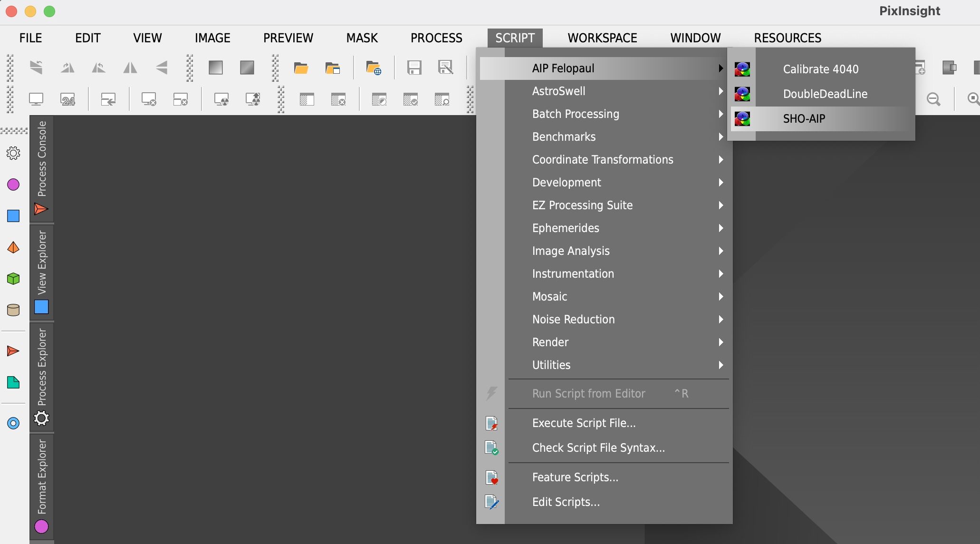This screenshot has width=980, height=544.
Task: Click the horizontal mirror icon
Action: click(130, 68)
